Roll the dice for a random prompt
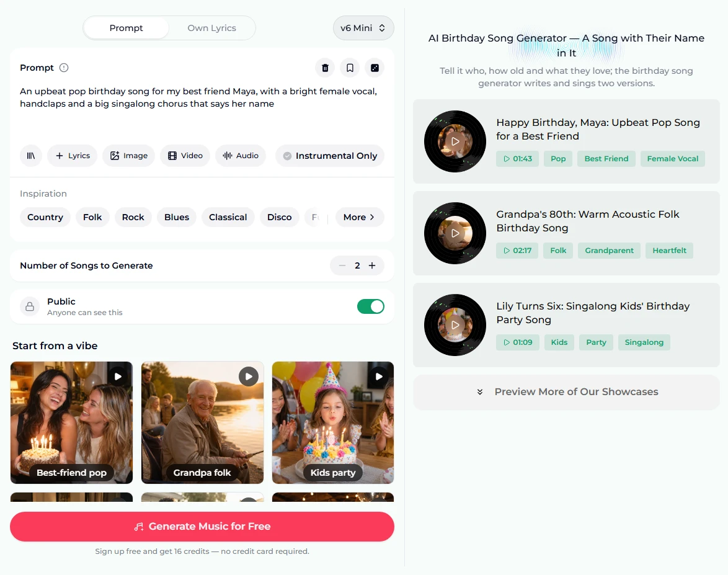The width and height of the screenshot is (728, 575). click(x=375, y=68)
